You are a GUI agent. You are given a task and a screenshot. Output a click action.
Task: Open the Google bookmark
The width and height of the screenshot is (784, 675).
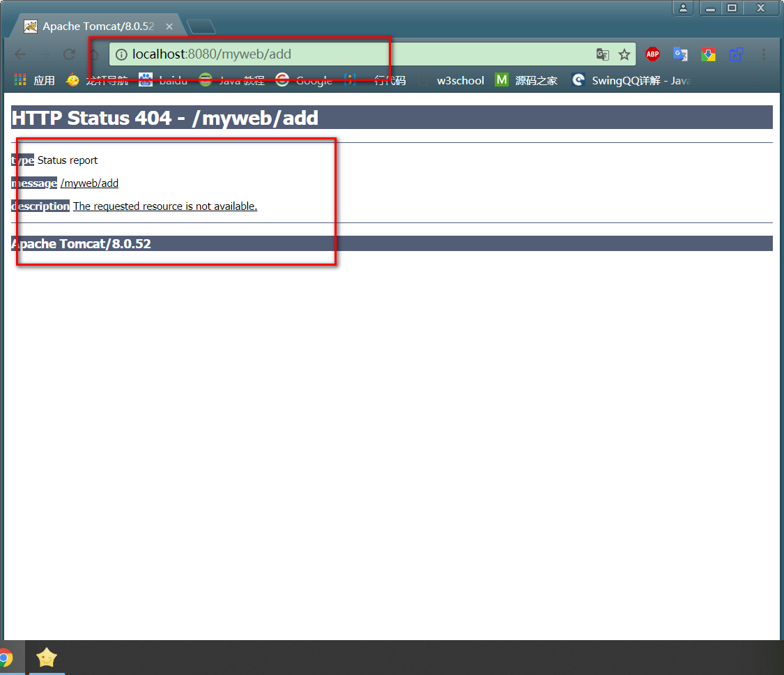(x=304, y=80)
